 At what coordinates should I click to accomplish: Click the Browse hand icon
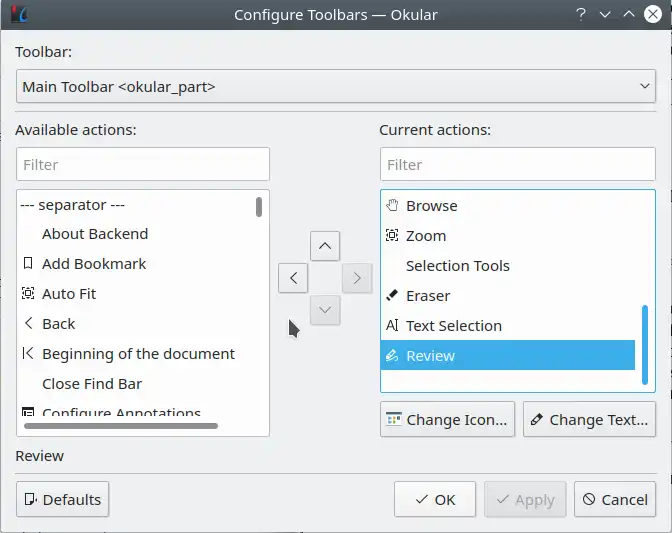(x=392, y=206)
